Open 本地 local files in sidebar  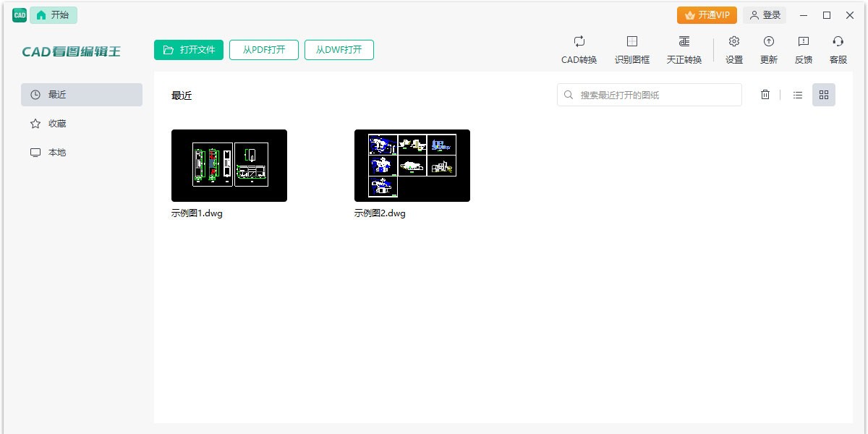tap(82, 153)
